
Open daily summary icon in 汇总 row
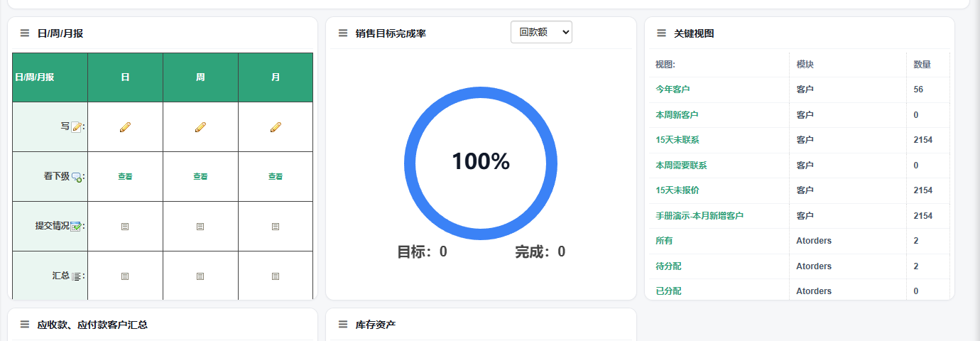tap(125, 276)
